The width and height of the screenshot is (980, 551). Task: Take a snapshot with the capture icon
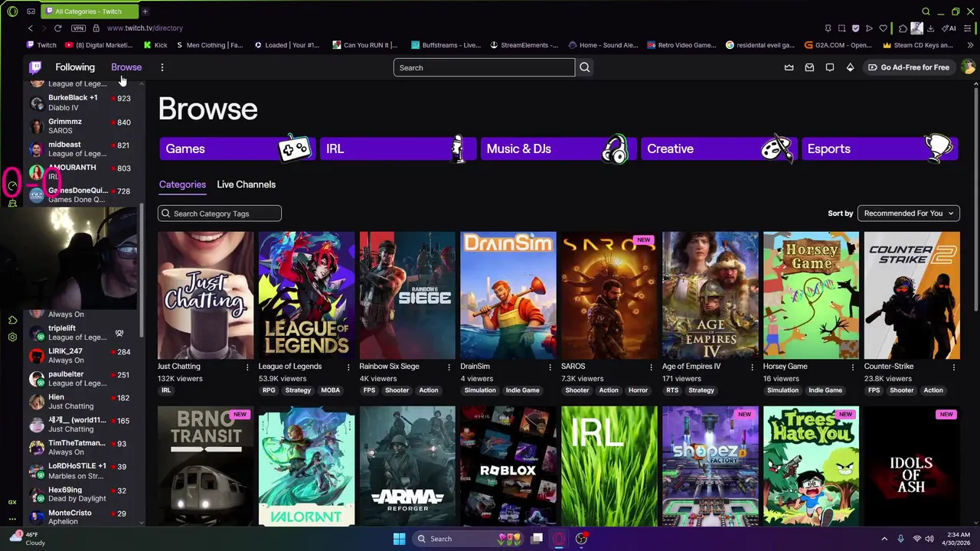(x=841, y=28)
